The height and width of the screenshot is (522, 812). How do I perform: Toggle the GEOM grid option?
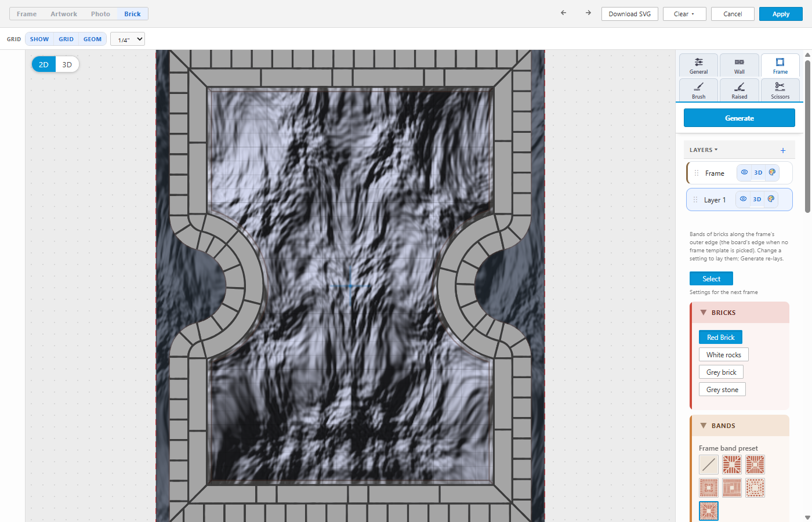point(93,39)
